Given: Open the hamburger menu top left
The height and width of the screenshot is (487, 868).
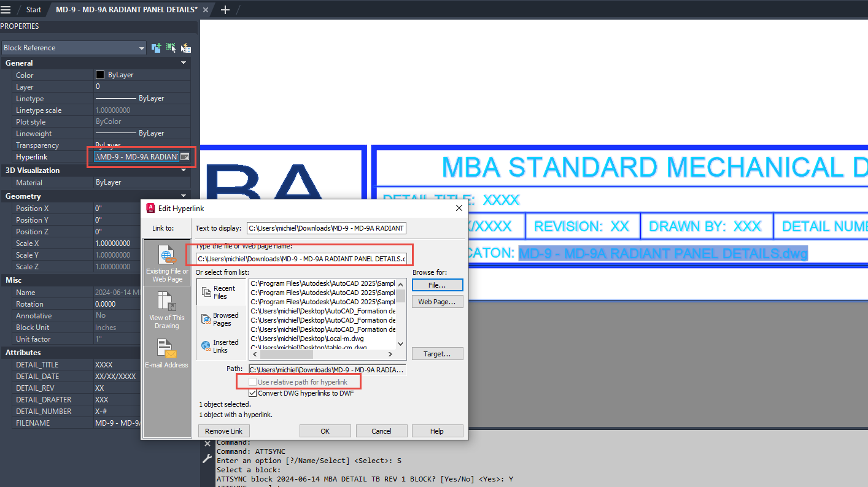Looking at the screenshot, I should (x=6, y=9).
